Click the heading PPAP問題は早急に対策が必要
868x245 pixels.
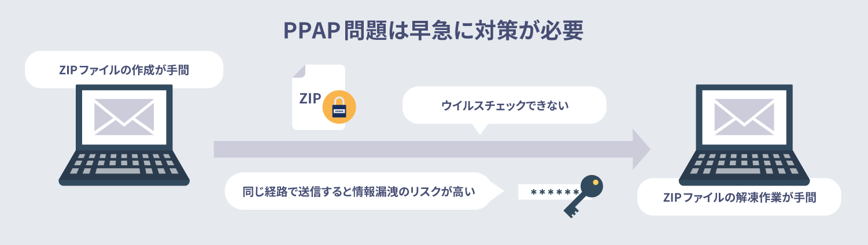[434, 31]
